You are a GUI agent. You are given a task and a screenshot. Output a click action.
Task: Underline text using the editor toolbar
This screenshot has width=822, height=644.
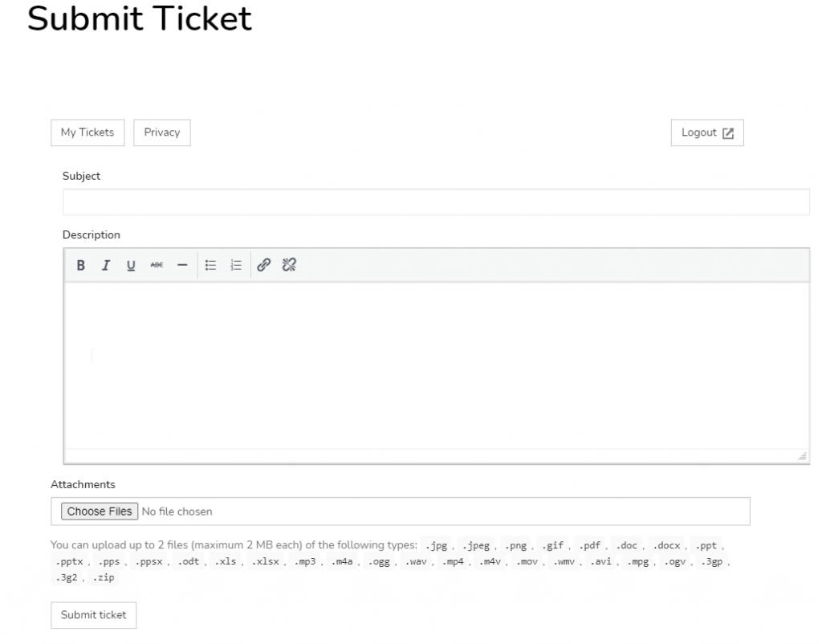130,265
